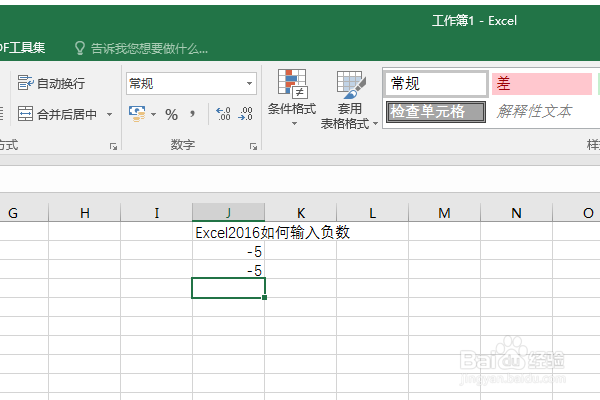Select column J header
Image resolution: width=600 pixels, height=400 pixels.
pyautogui.click(x=228, y=212)
